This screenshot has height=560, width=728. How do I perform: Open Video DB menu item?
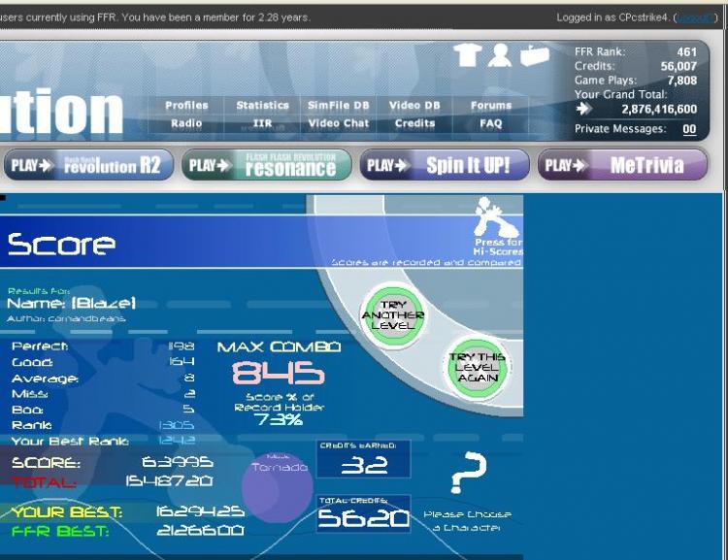414,106
